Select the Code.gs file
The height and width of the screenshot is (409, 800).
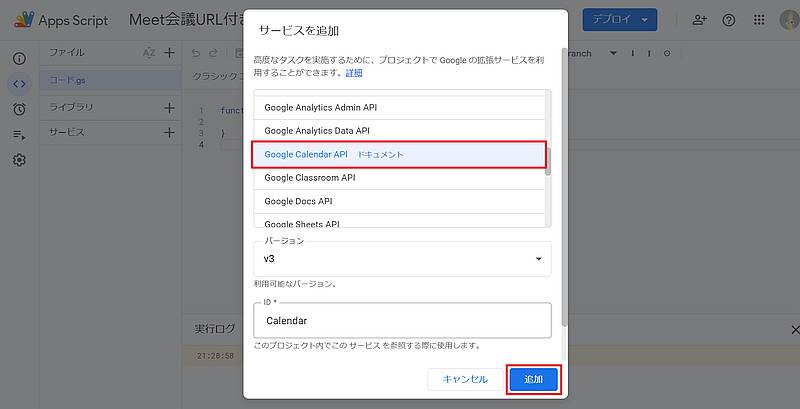coord(110,81)
